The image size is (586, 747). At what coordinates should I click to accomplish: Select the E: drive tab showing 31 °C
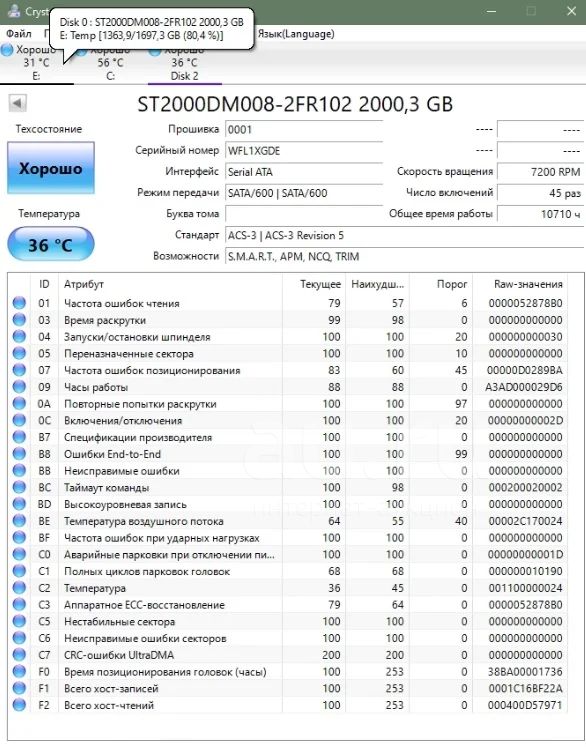point(37,63)
